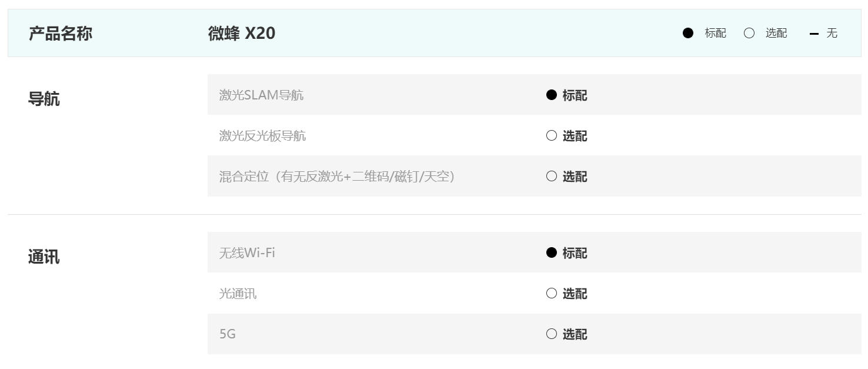Image resolution: width=868 pixels, height=369 pixels.
Task: Click the hollow circle in the 激光反光板导航 row
Action: pos(551,136)
